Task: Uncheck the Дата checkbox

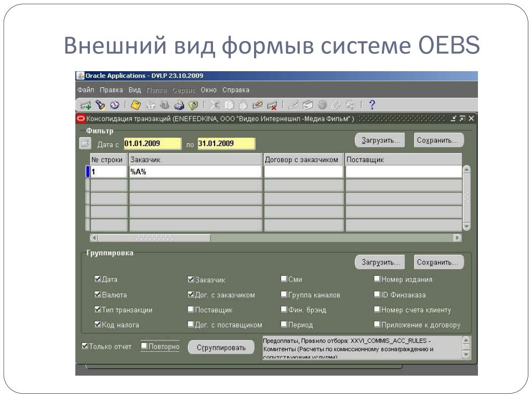Action: click(98, 279)
